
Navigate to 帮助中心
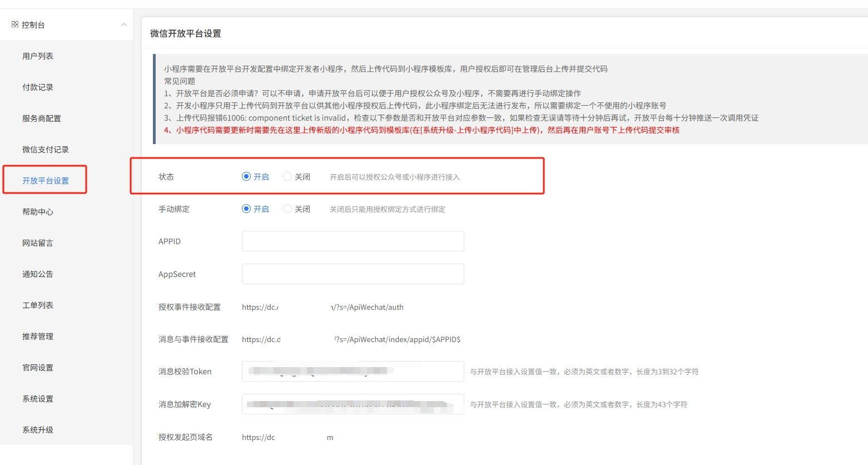[x=38, y=212]
